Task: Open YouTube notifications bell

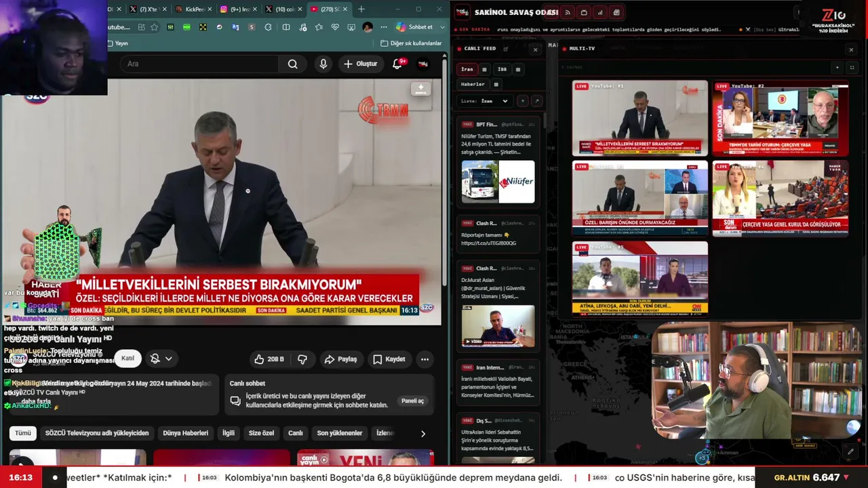Action: click(397, 64)
